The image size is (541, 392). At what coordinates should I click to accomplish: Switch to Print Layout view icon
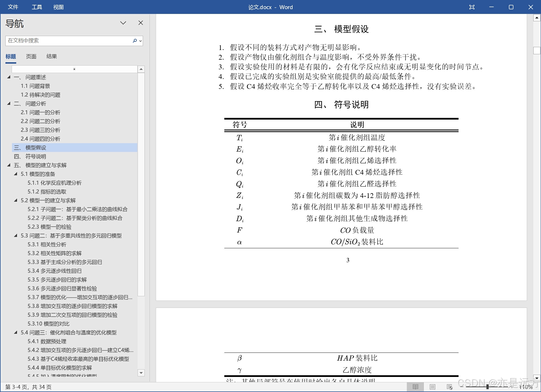point(432,387)
